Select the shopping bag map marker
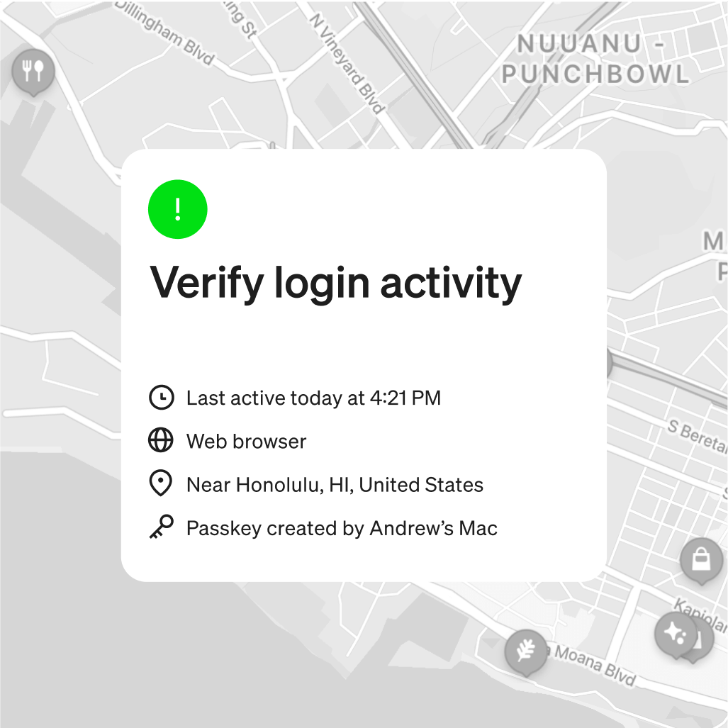The image size is (728, 728). [701, 561]
